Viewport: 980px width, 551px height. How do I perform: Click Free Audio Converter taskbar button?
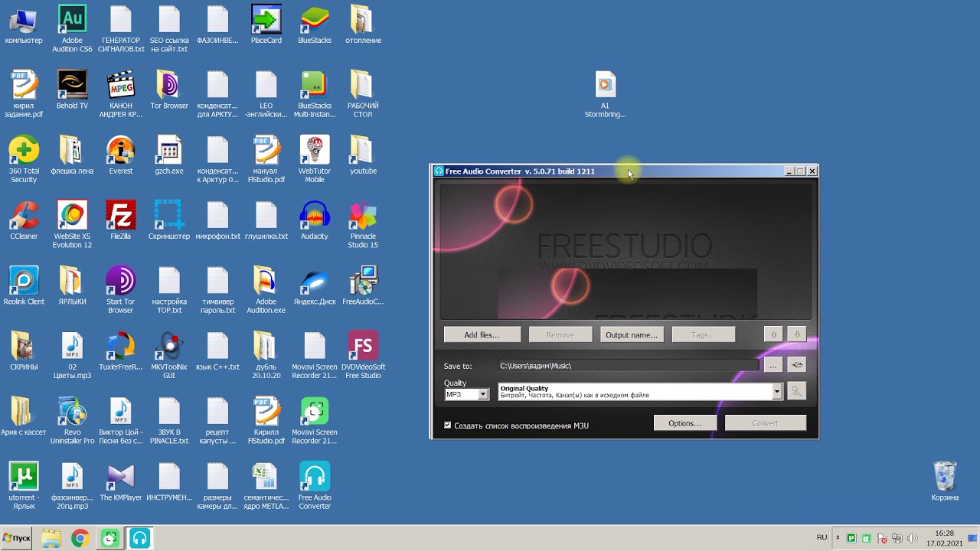pyautogui.click(x=139, y=539)
